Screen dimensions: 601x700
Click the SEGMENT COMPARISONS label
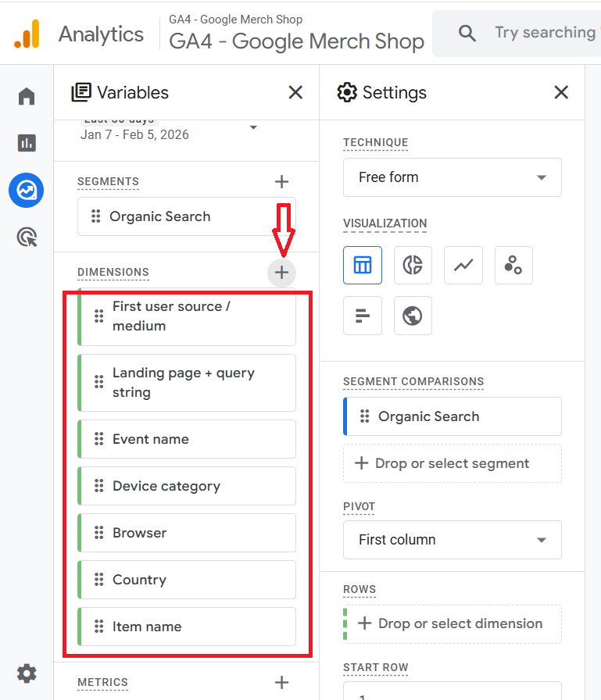point(413,382)
